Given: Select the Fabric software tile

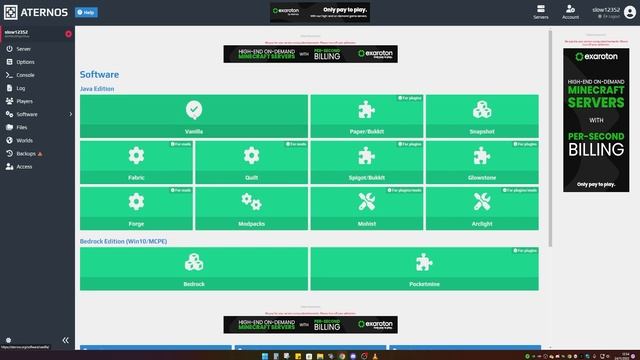Looking at the screenshot, I should pyautogui.click(x=136, y=162).
